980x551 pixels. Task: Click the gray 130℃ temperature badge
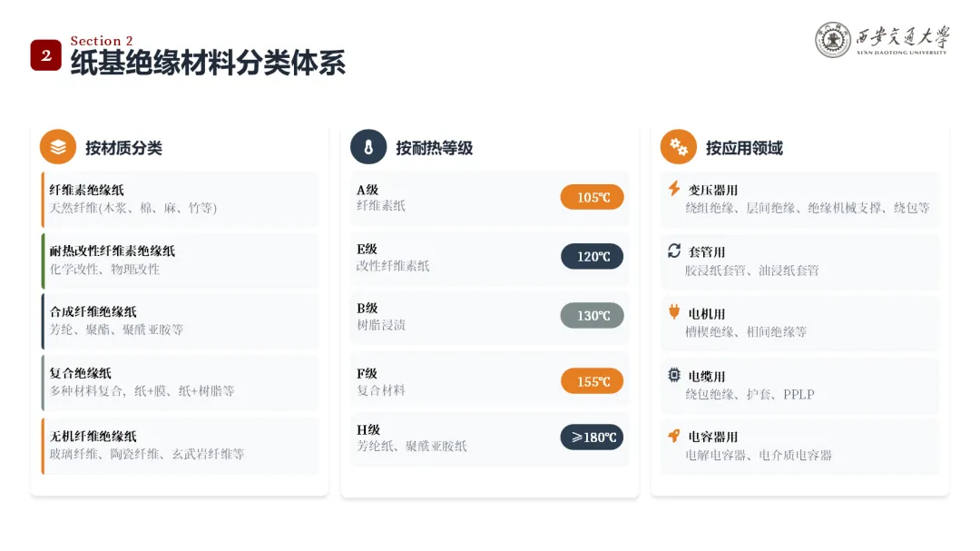pyautogui.click(x=592, y=315)
